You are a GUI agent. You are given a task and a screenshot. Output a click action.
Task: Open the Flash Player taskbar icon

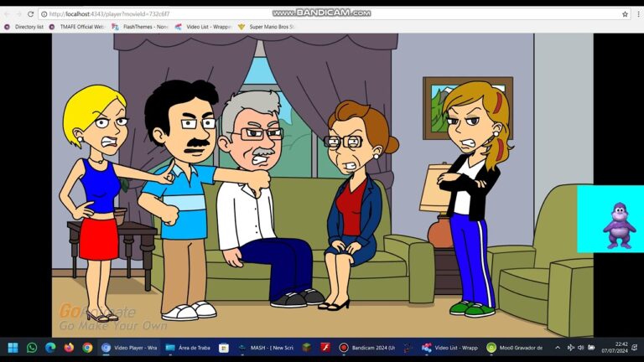point(325,348)
